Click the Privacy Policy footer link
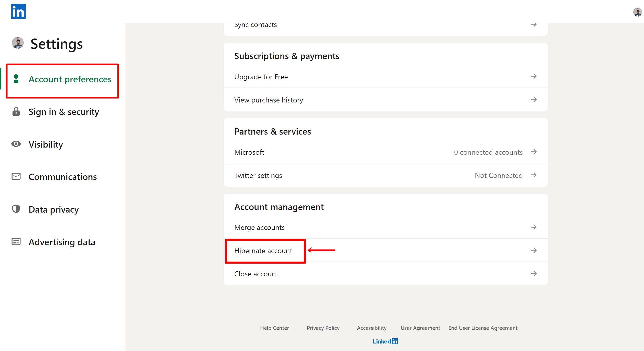Screen dimensions: 644x351 point(322,327)
